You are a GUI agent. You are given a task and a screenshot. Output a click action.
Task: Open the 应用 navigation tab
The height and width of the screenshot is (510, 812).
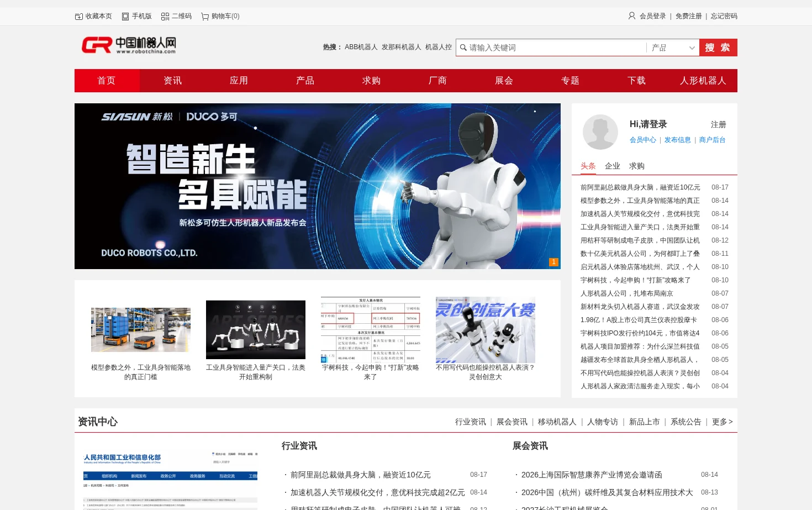[239, 81]
